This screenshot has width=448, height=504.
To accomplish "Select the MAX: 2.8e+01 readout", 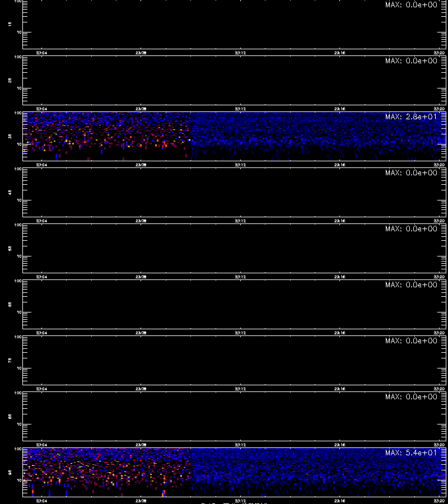I will coord(411,116).
